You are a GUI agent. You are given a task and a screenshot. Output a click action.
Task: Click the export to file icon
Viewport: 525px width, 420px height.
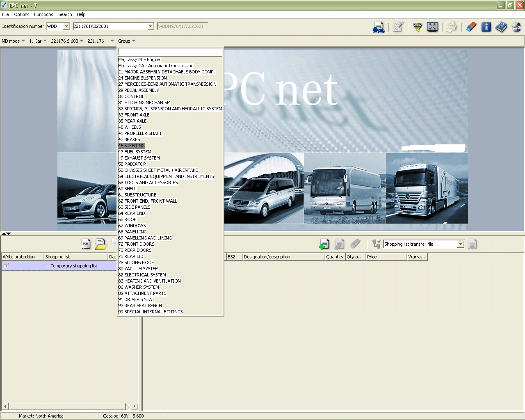pos(472,244)
